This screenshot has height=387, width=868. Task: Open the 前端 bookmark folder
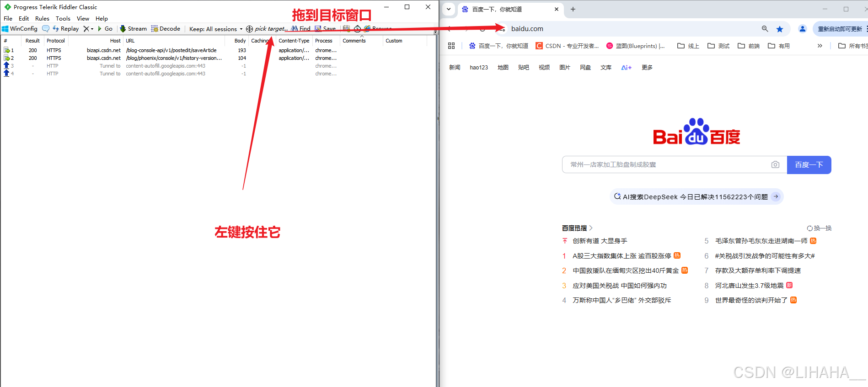[749, 46]
